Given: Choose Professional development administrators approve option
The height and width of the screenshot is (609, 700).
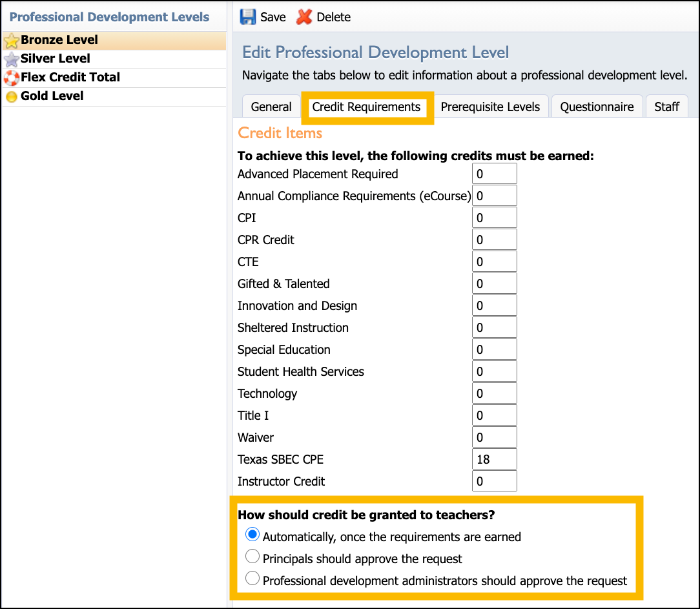Looking at the screenshot, I should tap(252, 578).
